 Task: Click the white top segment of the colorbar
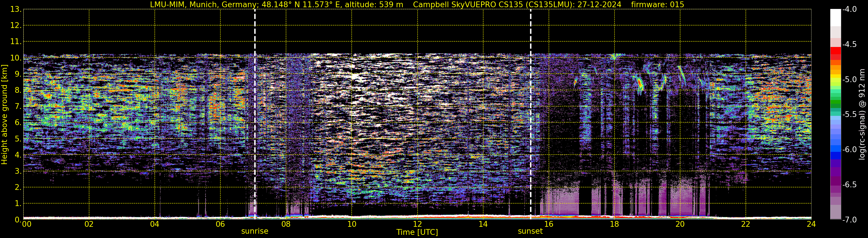click(836, 18)
